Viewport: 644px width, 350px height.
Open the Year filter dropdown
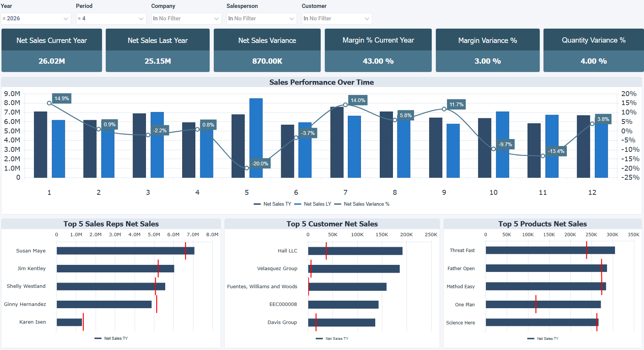click(x=36, y=18)
